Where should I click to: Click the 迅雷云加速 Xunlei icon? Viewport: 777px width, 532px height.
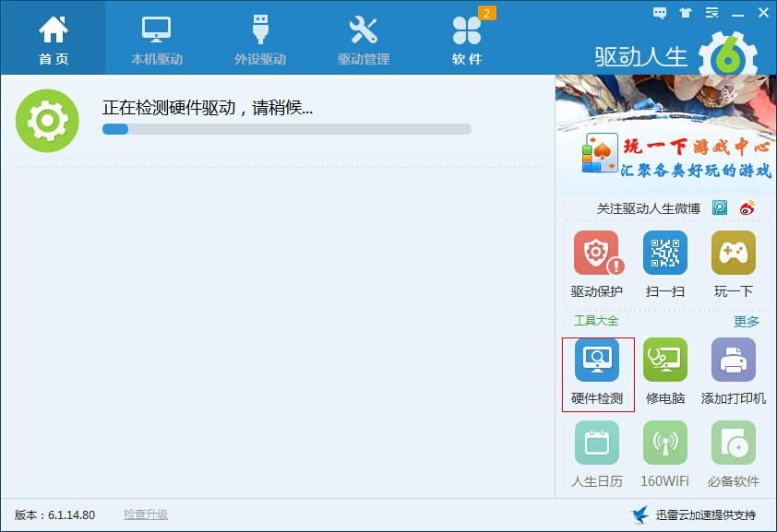640,516
